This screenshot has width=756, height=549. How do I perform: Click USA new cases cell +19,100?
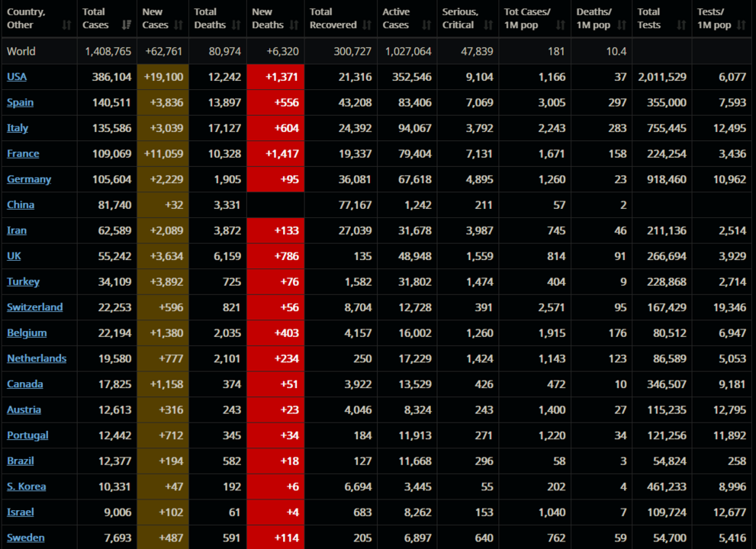(x=163, y=77)
